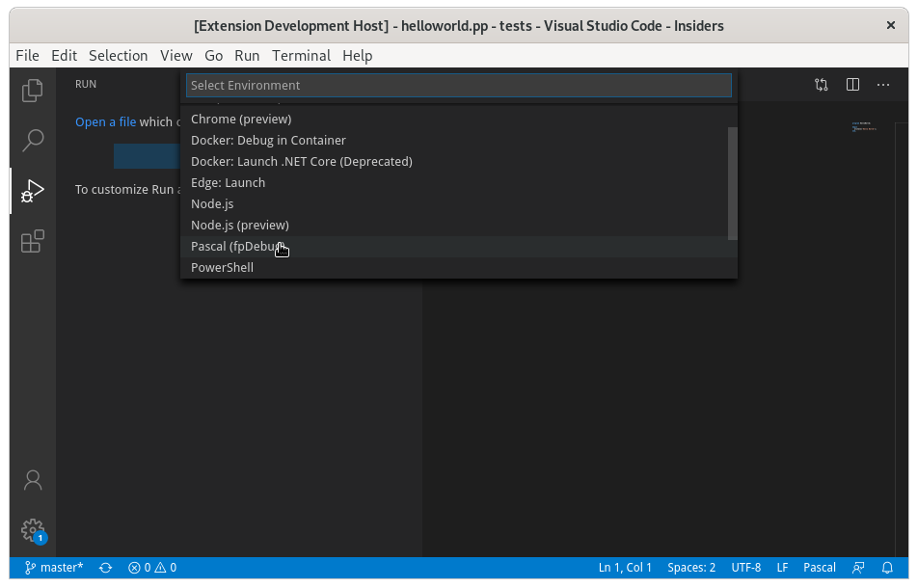This screenshot has width=918, height=588.
Task: Open the Selection menu
Action: [x=119, y=56]
